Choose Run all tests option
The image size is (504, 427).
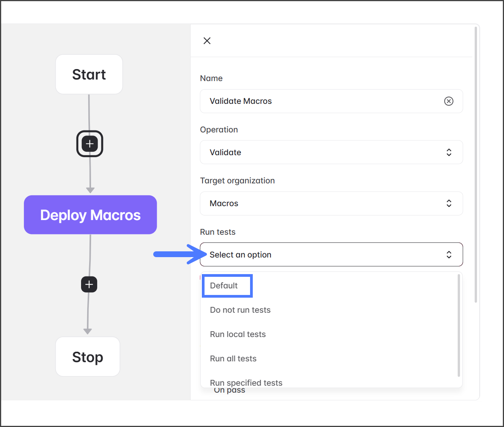(233, 359)
